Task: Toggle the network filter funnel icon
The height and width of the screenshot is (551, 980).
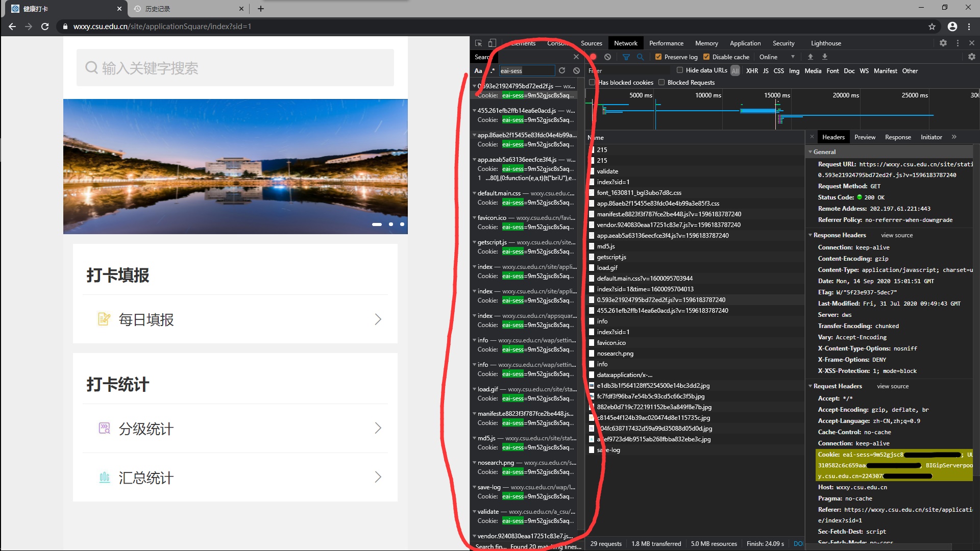Action: click(x=626, y=57)
